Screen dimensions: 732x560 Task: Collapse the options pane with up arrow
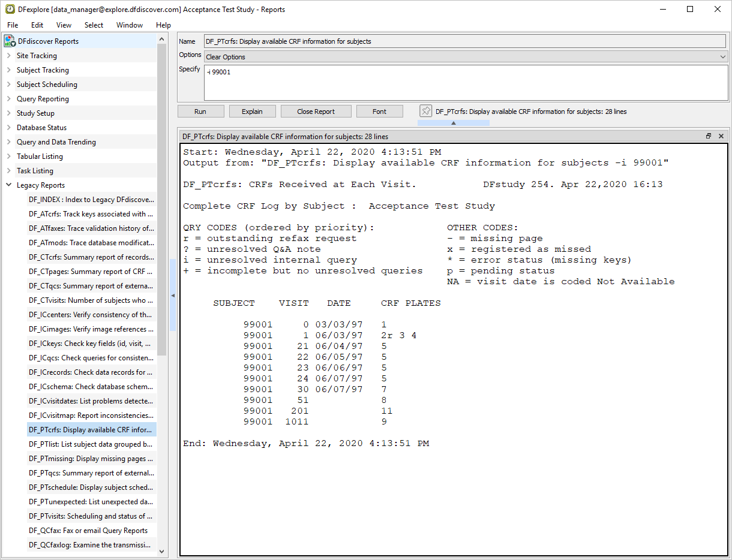(453, 123)
